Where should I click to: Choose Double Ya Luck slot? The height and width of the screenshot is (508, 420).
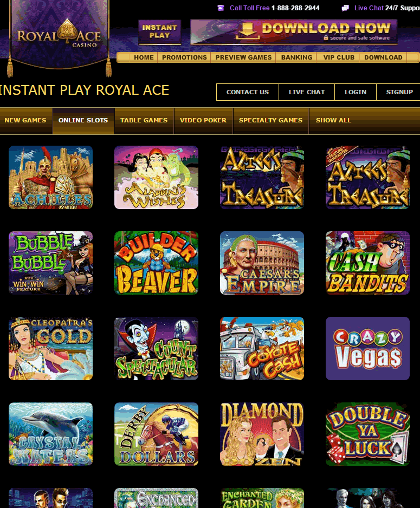(x=367, y=434)
